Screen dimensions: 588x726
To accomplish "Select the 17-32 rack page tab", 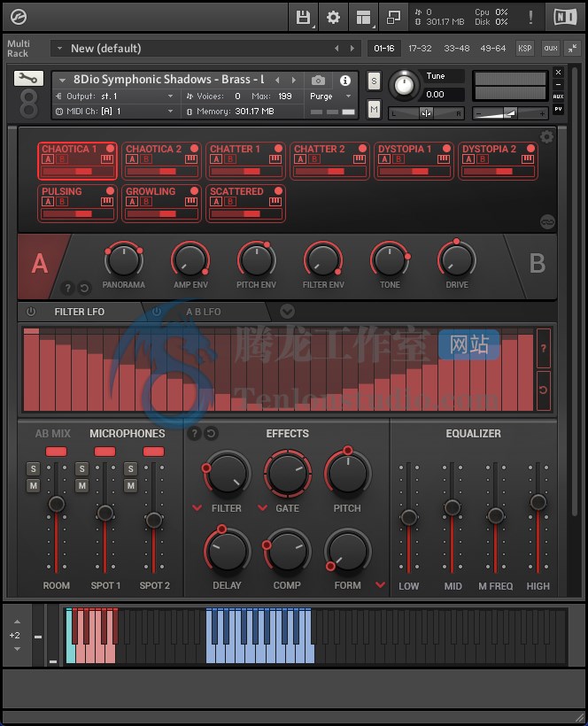I will click(x=420, y=48).
